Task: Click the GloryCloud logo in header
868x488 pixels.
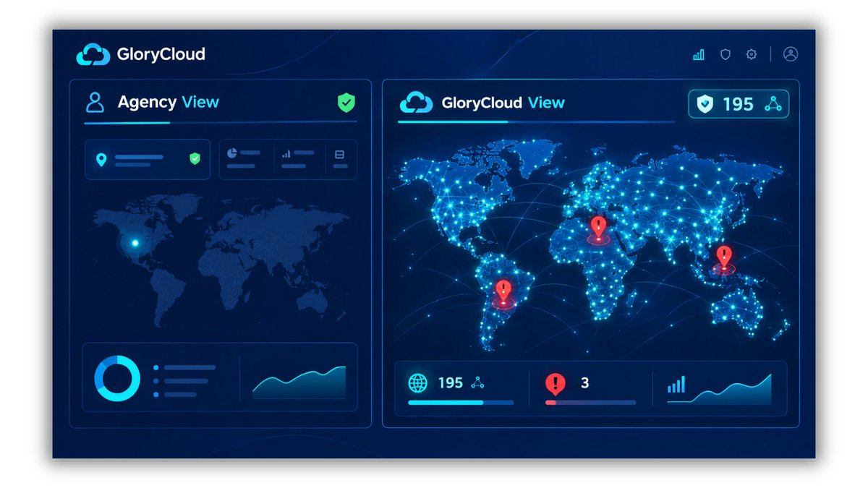Action: [141, 54]
